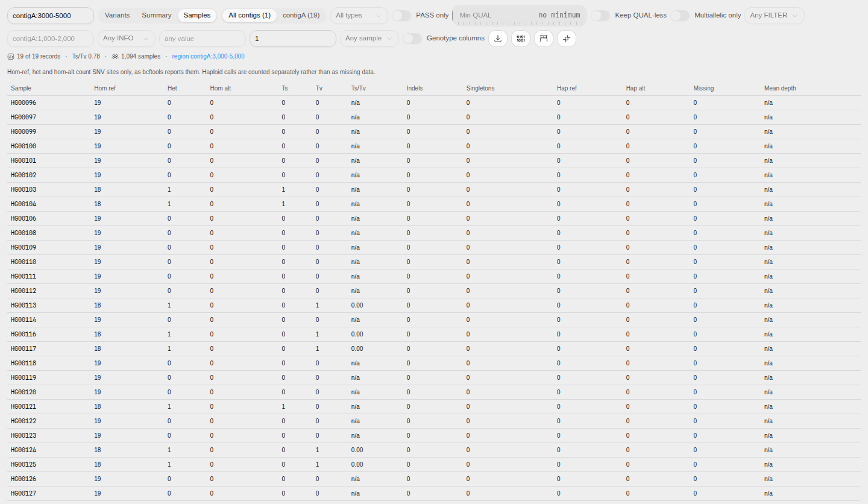
Task: Open the All types dropdown
Action: point(359,16)
